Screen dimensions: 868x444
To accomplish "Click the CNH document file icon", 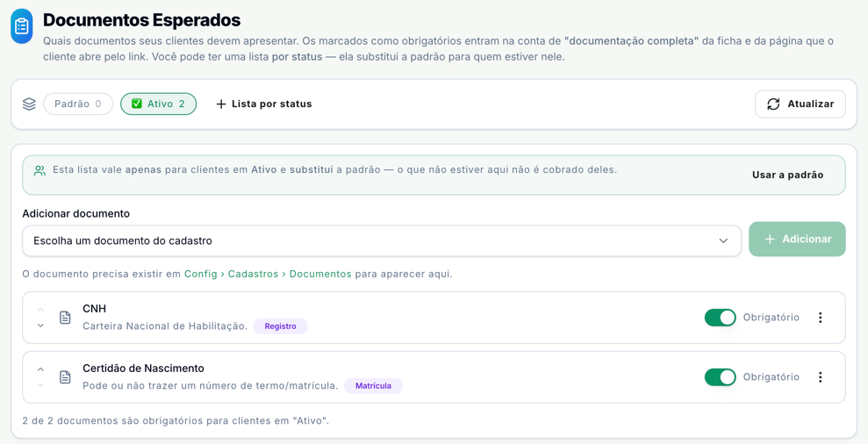I will point(65,318).
